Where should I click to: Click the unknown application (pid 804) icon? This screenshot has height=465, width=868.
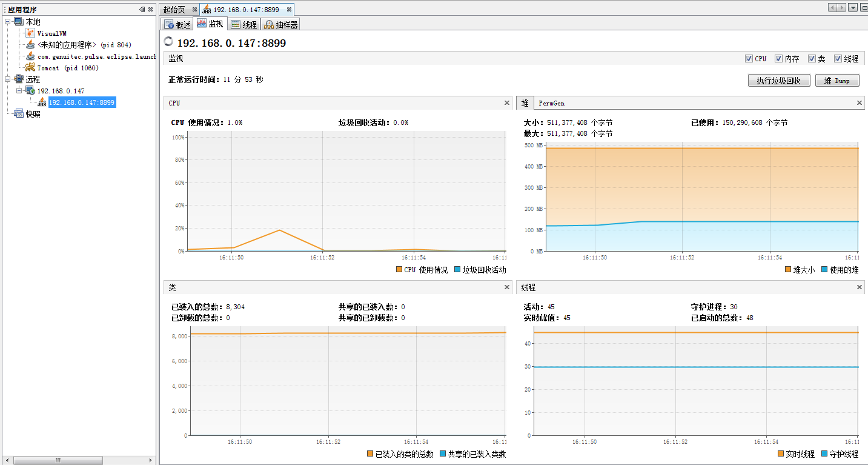pyautogui.click(x=30, y=45)
